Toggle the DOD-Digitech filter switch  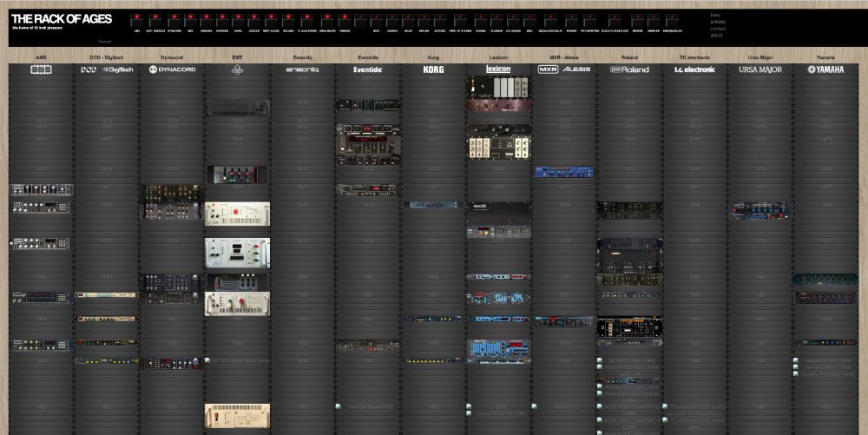[155, 21]
